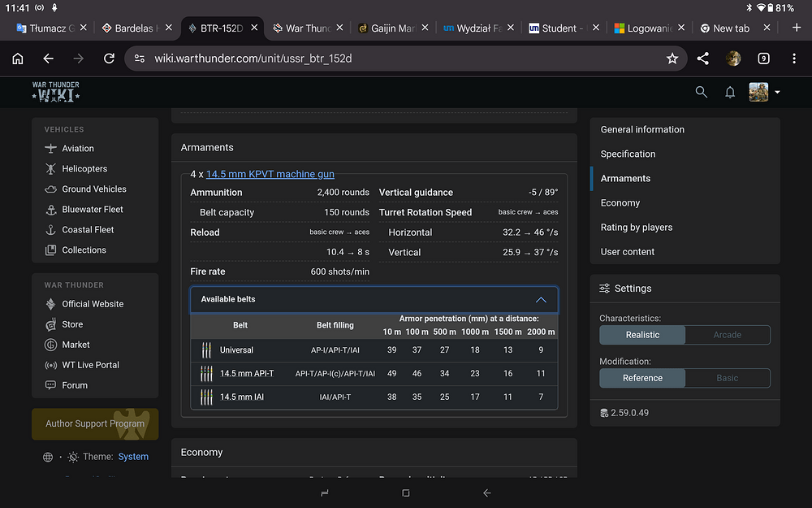Click the theme sun icon
Viewport: 812px width, 508px height.
tap(74, 457)
